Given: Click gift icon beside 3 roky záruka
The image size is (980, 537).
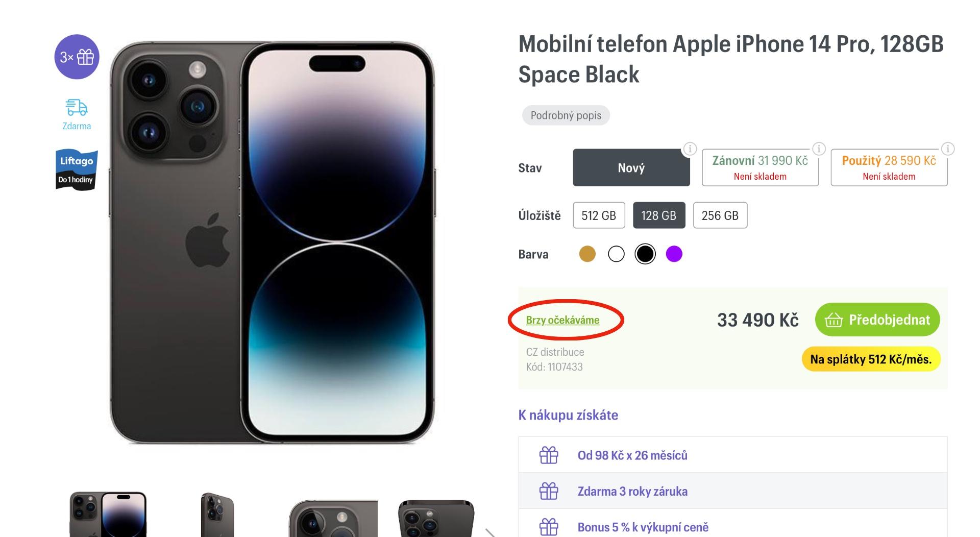Looking at the screenshot, I should pyautogui.click(x=549, y=491).
